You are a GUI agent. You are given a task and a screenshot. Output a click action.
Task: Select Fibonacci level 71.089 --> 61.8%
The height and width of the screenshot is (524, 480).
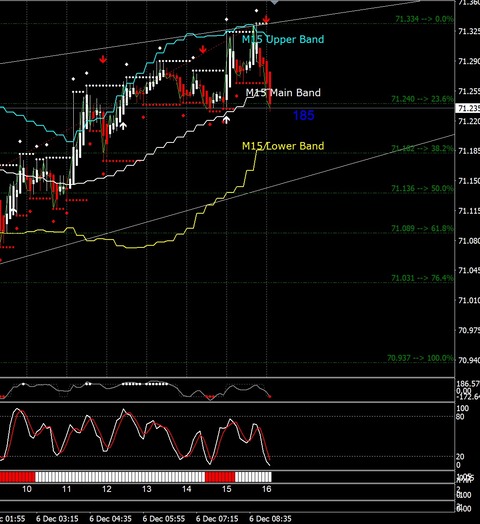pyautogui.click(x=422, y=228)
